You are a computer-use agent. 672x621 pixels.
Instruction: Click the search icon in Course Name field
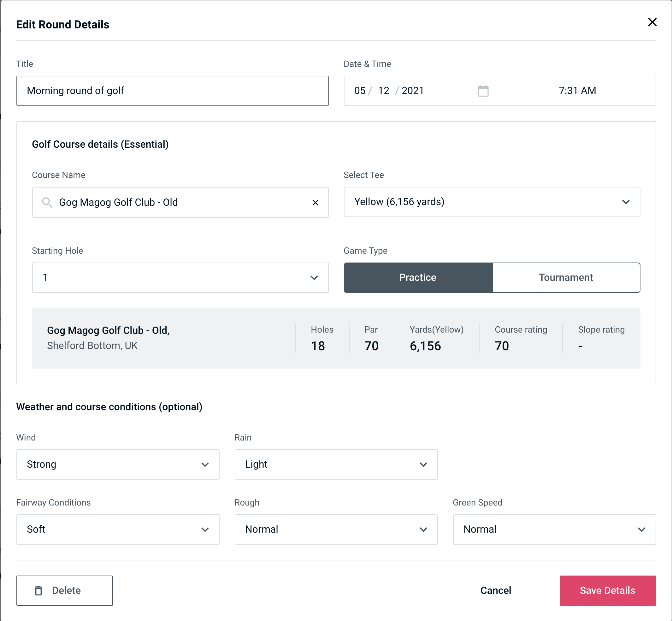click(x=47, y=202)
